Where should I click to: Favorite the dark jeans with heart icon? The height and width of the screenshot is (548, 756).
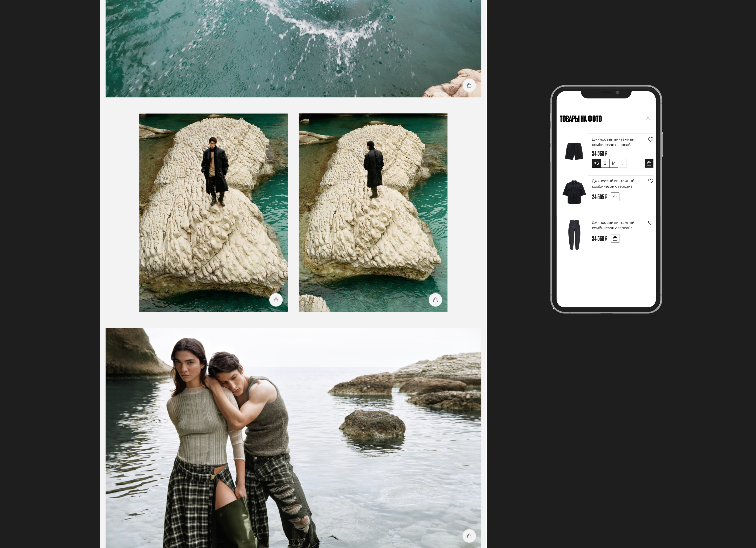point(650,223)
